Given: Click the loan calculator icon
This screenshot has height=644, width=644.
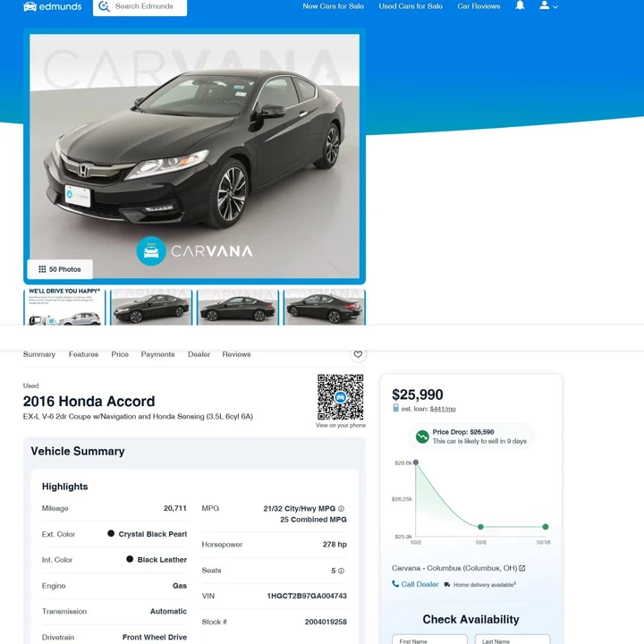Looking at the screenshot, I should pyautogui.click(x=395, y=408).
